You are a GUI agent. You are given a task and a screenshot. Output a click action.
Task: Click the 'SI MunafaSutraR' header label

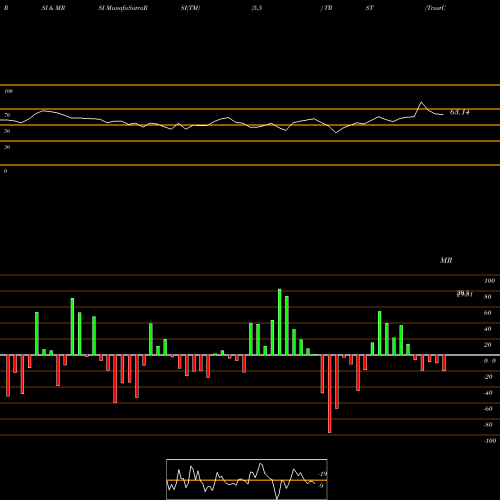(x=123, y=8)
